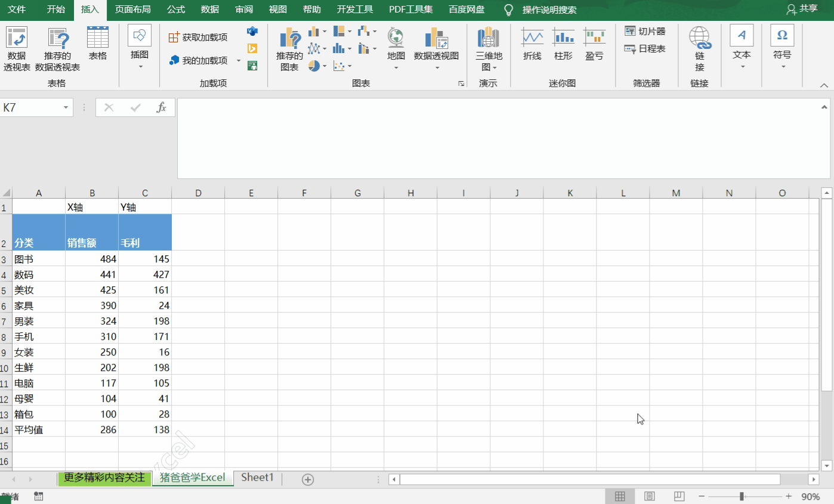This screenshot has width=834, height=504.
Task: Click the 操作说明搜索 lightbulb search
Action: click(x=540, y=10)
